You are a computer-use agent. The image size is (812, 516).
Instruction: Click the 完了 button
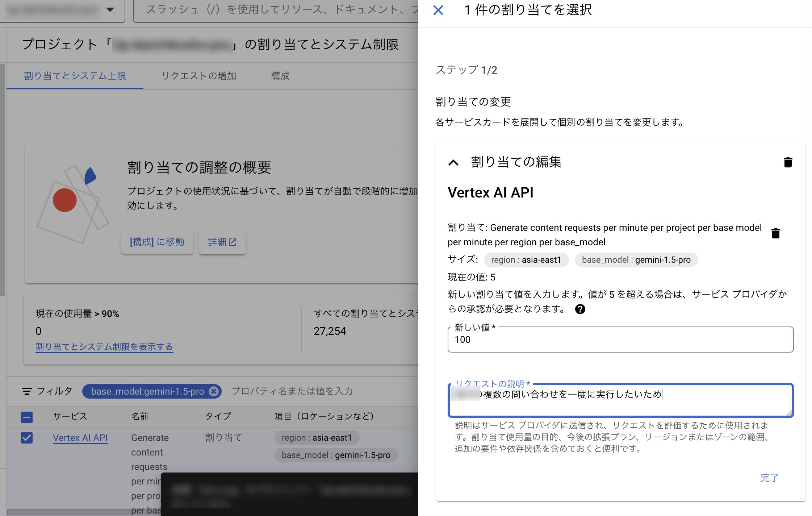point(769,478)
